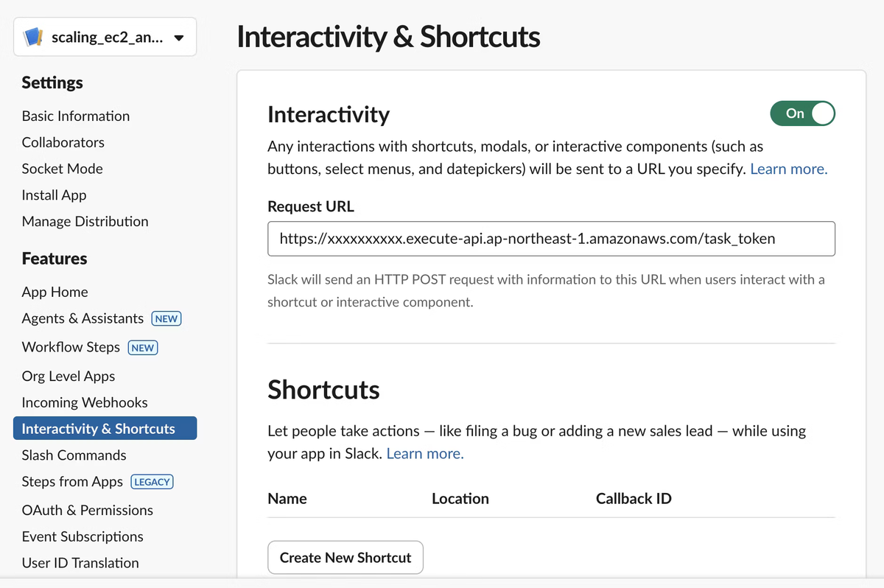
Task: Open Learn more link under Interactivity
Action: pyautogui.click(x=789, y=169)
